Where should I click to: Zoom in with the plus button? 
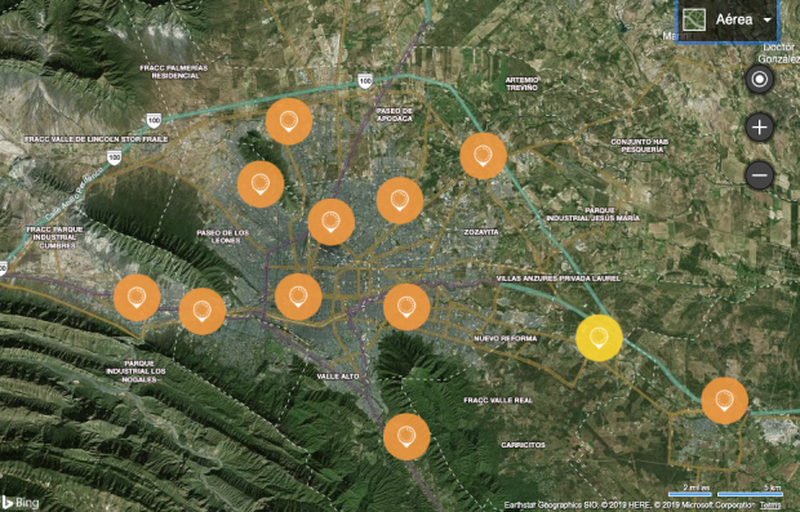[759, 127]
